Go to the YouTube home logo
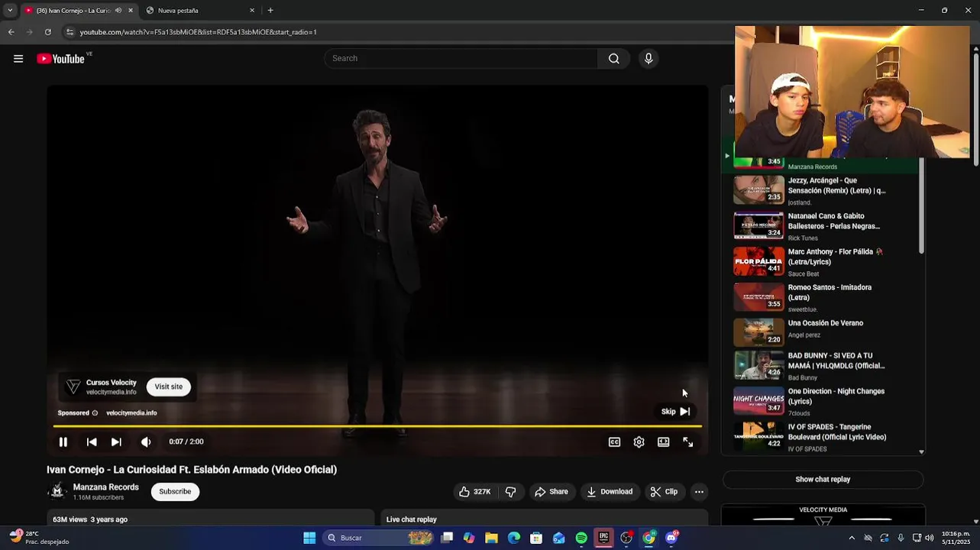This screenshot has height=550, width=980. click(x=60, y=59)
